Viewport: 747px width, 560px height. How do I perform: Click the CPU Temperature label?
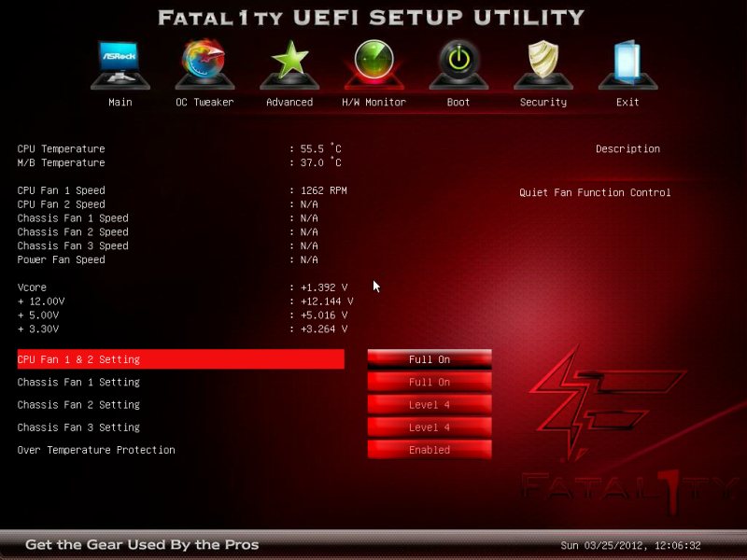click(61, 148)
